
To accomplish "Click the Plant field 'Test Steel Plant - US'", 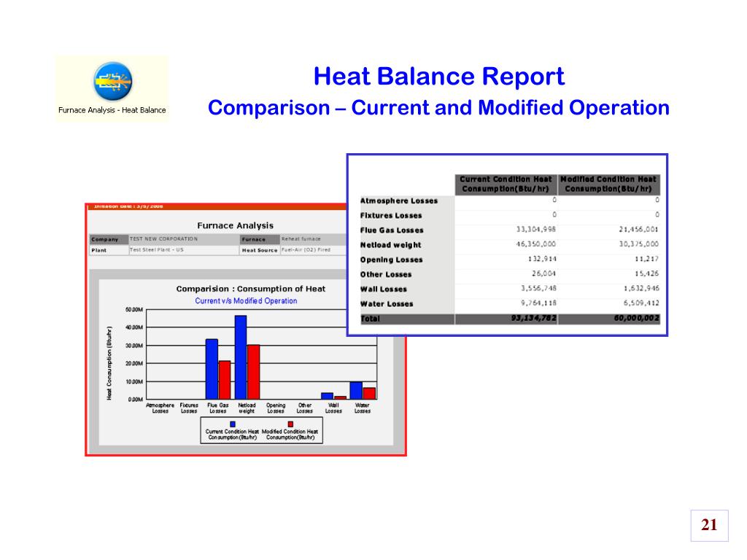I will 157,250.
